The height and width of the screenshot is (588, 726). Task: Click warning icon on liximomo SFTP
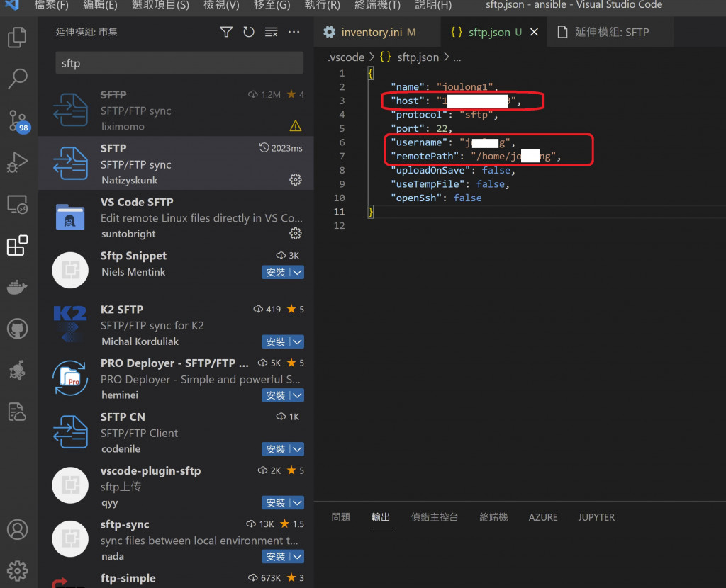coord(296,126)
